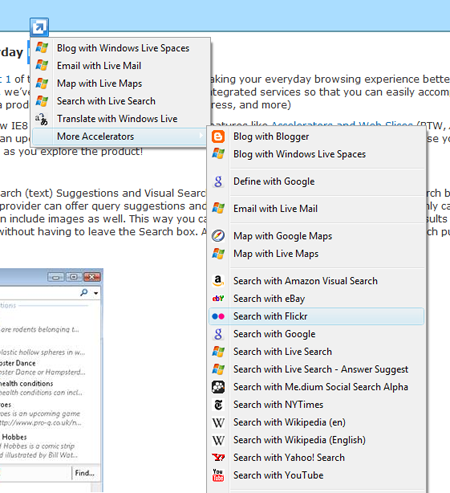Image resolution: width=450 pixels, height=493 pixels.
Task: Select Search with eBay
Action: click(316, 298)
